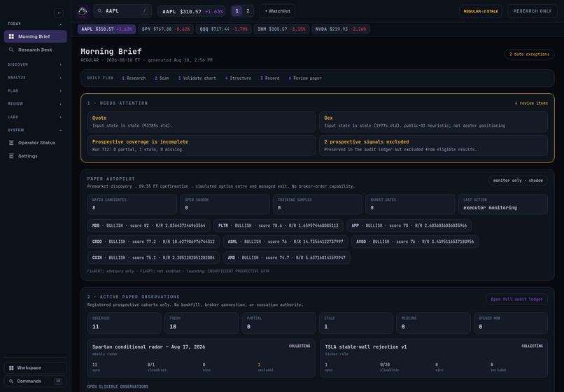
Task: Select the APP bullish candidate chip
Action: 409,225
